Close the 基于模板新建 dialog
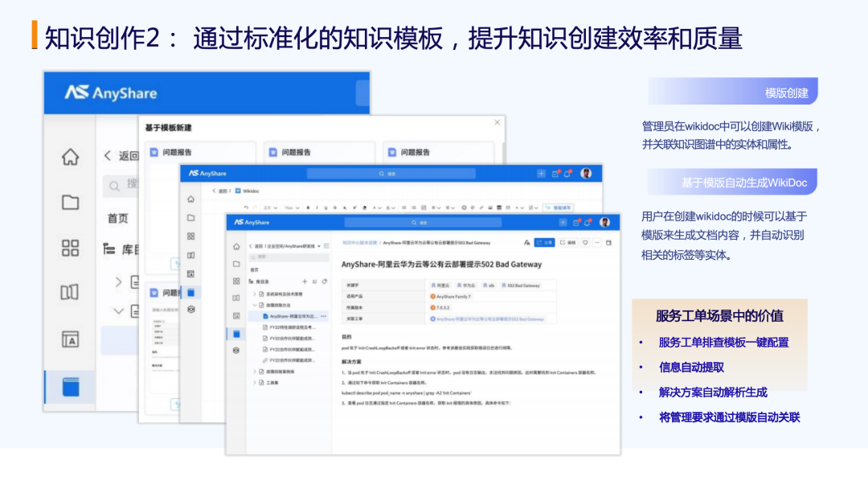 497,122
